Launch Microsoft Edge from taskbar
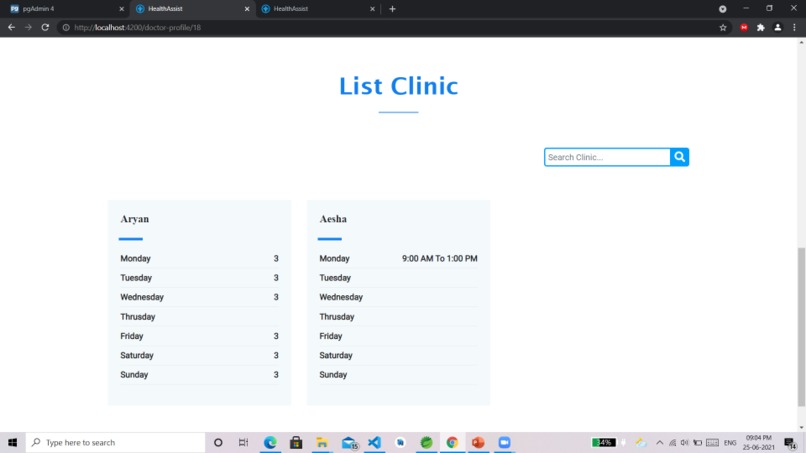The image size is (806, 453). [x=270, y=442]
